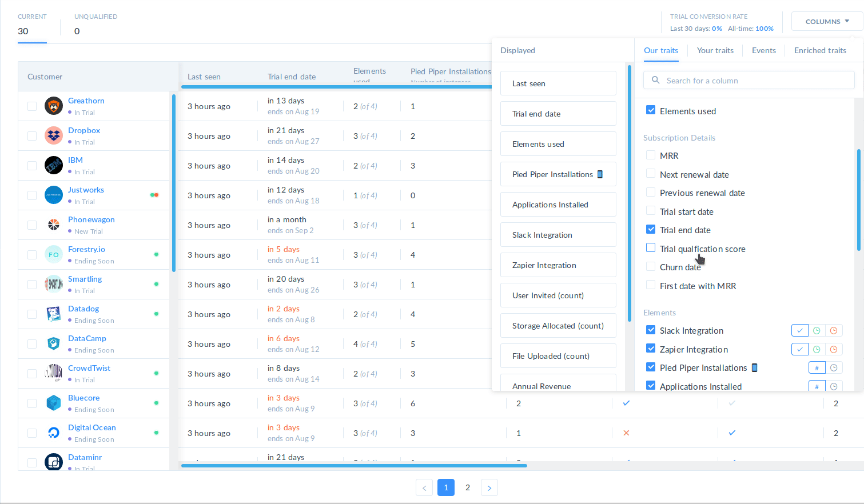The height and width of the screenshot is (504, 864).
Task: Click the IBM logo avatar
Action: tap(54, 165)
